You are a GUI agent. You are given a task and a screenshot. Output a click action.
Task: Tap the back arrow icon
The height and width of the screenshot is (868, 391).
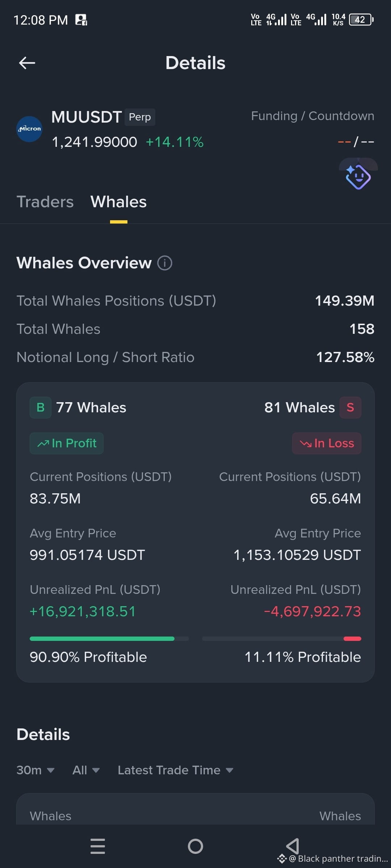[x=27, y=63]
